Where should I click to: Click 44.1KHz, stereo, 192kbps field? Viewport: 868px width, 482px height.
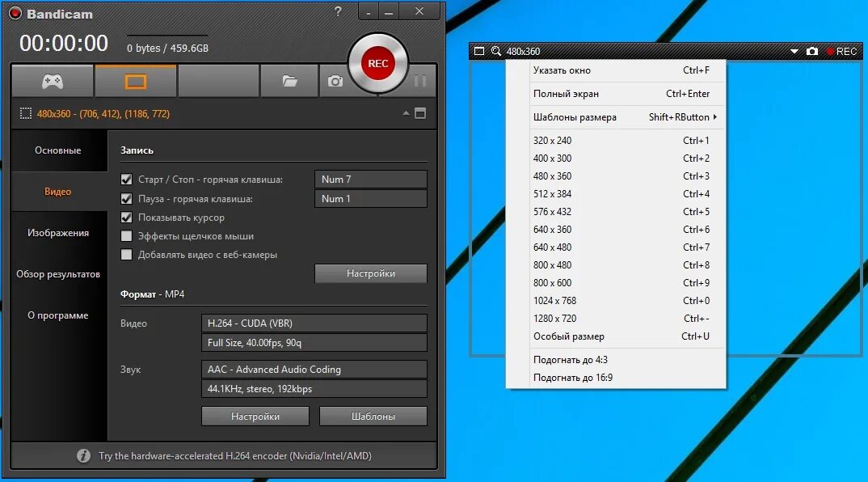click(314, 388)
